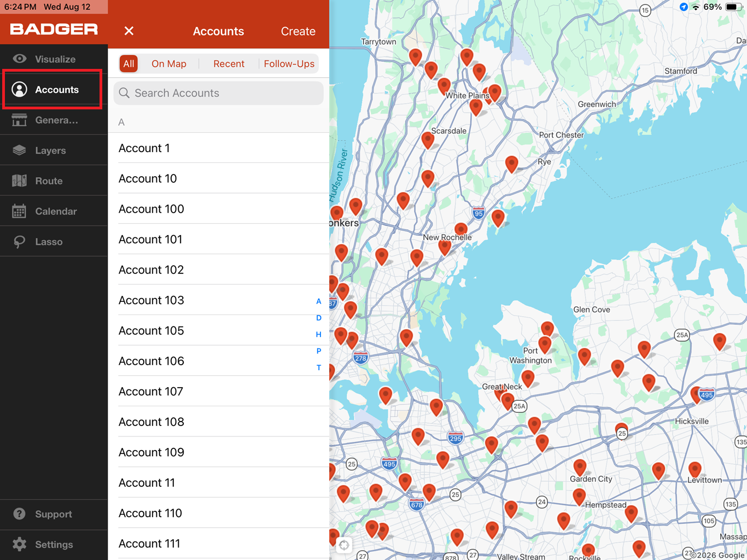Open the Visualize eye icon
Image resolution: width=747 pixels, height=560 pixels.
pyautogui.click(x=19, y=59)
